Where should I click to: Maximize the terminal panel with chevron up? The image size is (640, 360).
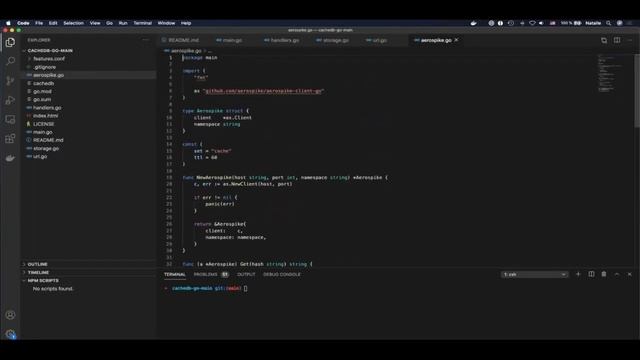[x=617, y=274]
